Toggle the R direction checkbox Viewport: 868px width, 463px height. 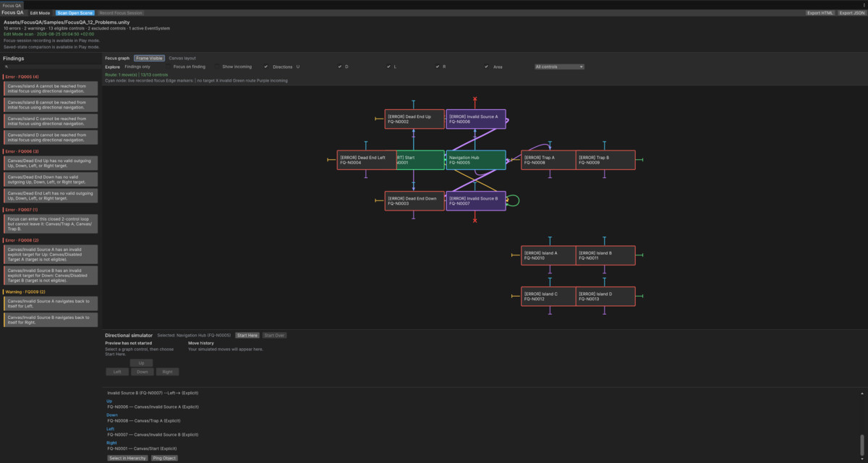(x=487, y=67)
